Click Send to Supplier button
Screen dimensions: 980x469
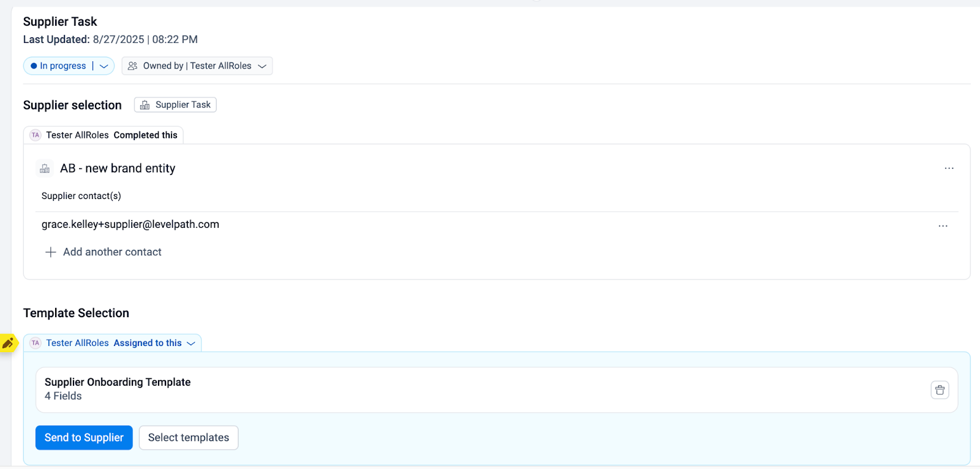pos(84,438)
